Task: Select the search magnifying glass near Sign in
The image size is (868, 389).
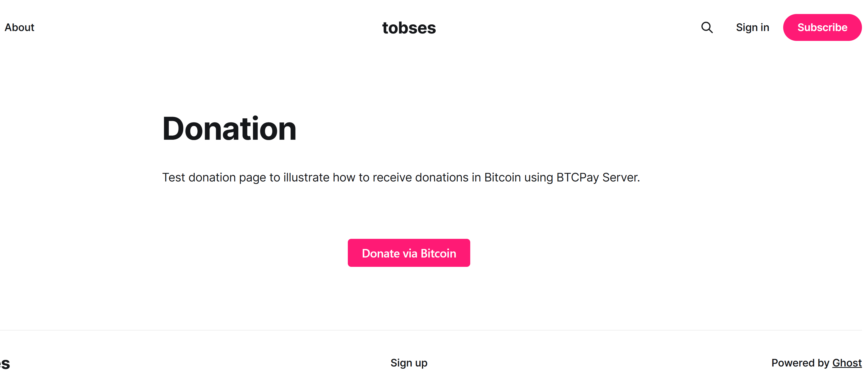Action: 707,27
